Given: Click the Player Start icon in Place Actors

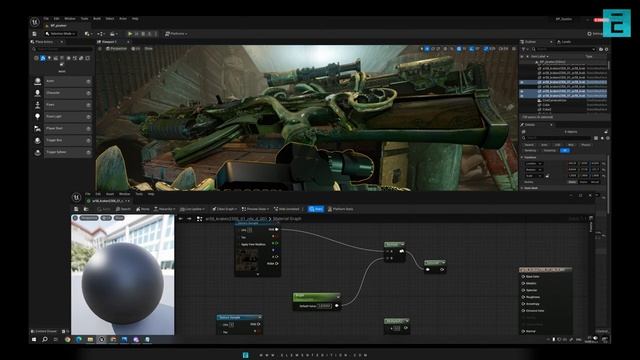Looking at the screenshot, I should 38,129.
